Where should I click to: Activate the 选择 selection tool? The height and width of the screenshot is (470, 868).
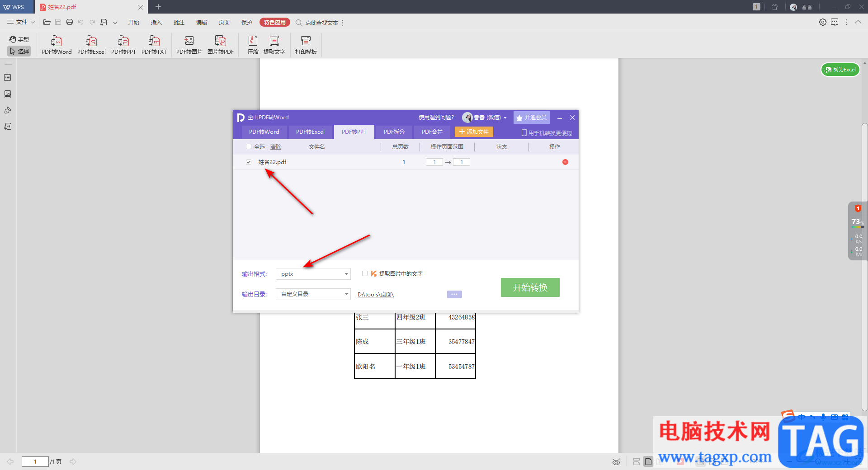[x=19, y=51]
